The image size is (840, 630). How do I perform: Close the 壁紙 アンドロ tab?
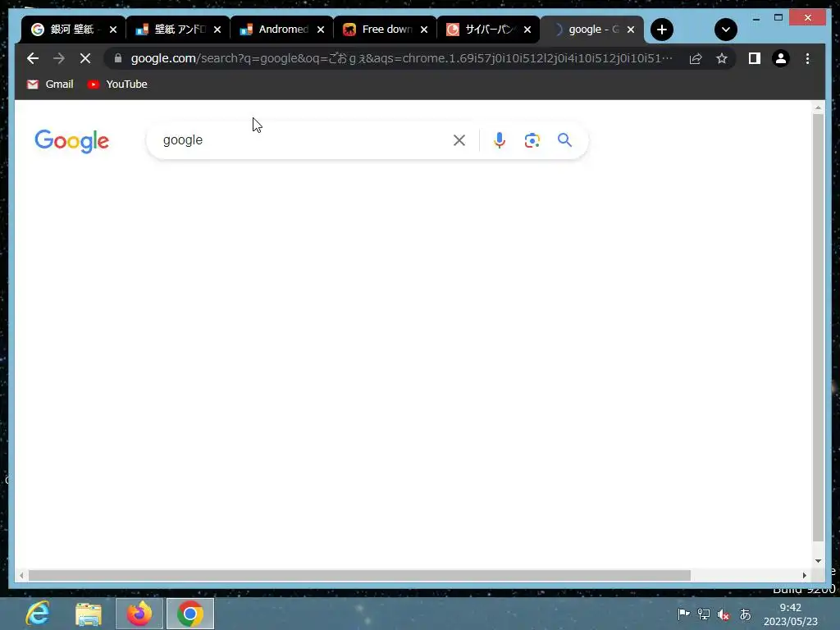click(217, 30)
